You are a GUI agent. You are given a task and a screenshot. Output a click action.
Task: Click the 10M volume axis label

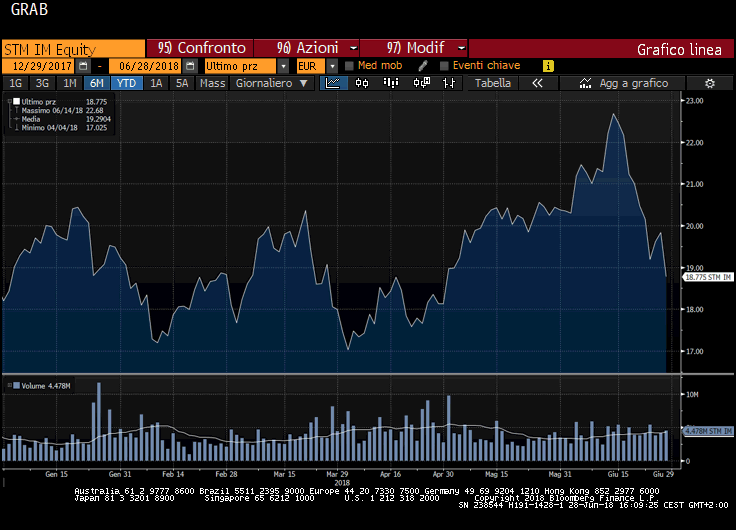pos(692,394)
